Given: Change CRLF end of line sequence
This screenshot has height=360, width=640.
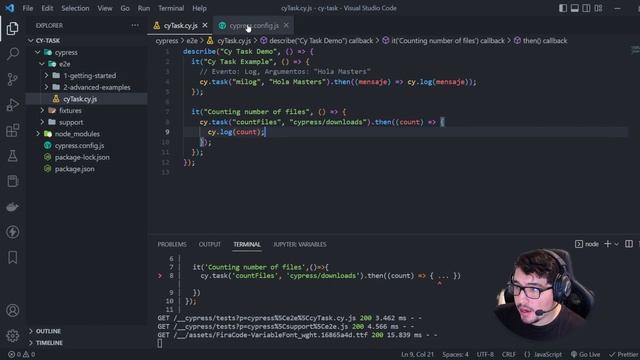Looking at the screenshot, I should click(509, 354).
